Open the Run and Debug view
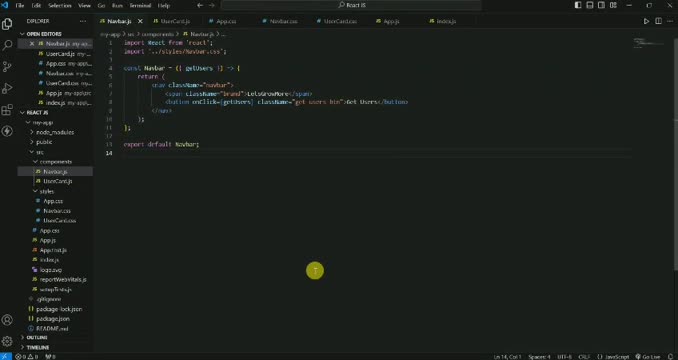The height and width of the screenshot is (360, 678). pyautogui.click(x=7, y=88)
